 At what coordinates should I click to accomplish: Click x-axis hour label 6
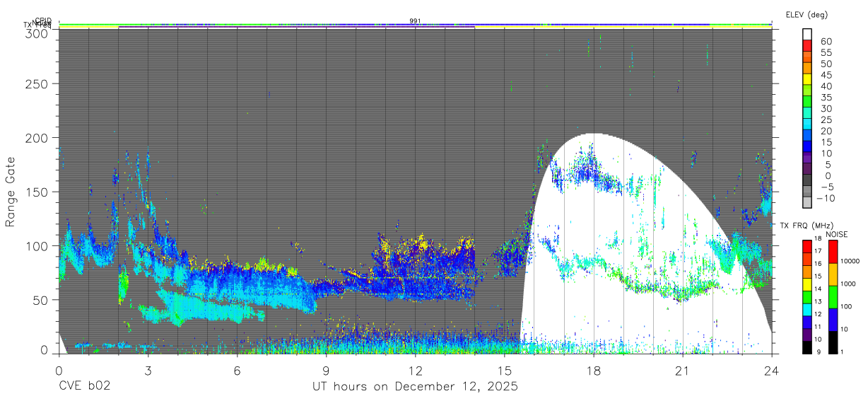[x=237, y=370]
